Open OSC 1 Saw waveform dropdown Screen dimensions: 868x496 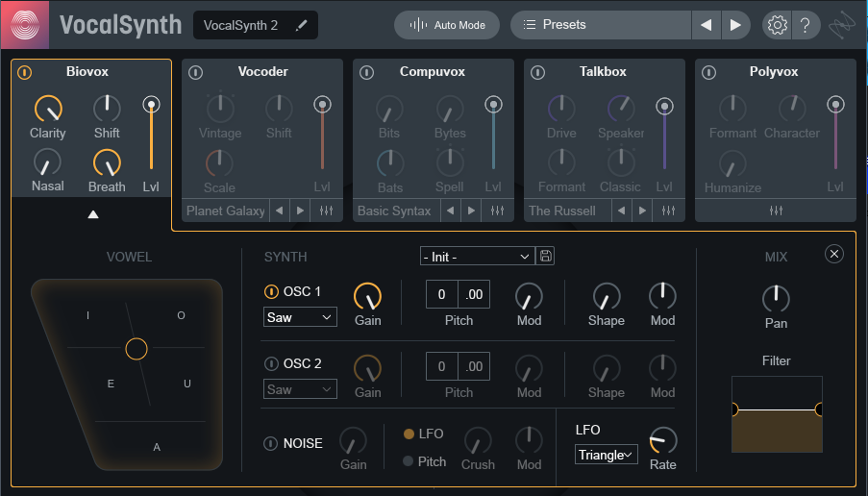pyautogui.click(x=300, y=317)
